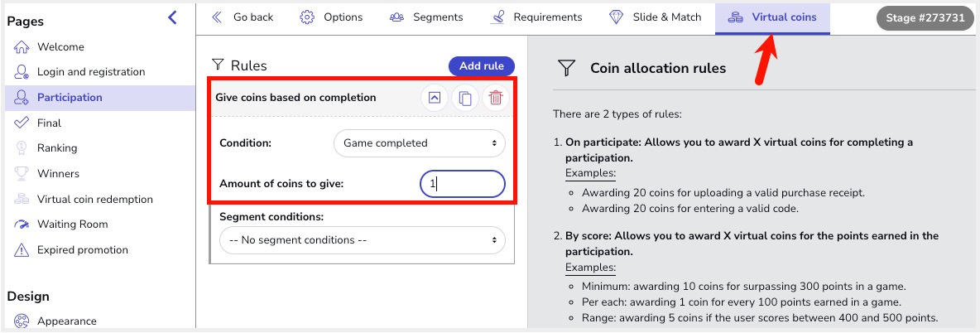
Task: Focus the Amount of coins input field
Action: coord(463,184)
